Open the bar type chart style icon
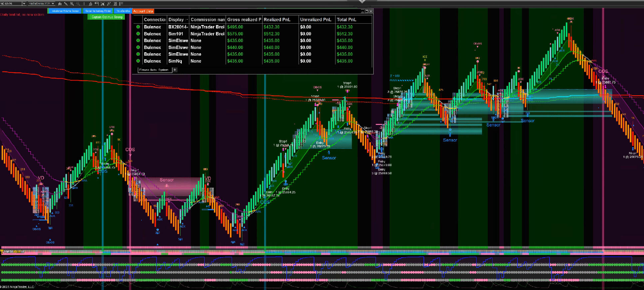 coord(60,4)
